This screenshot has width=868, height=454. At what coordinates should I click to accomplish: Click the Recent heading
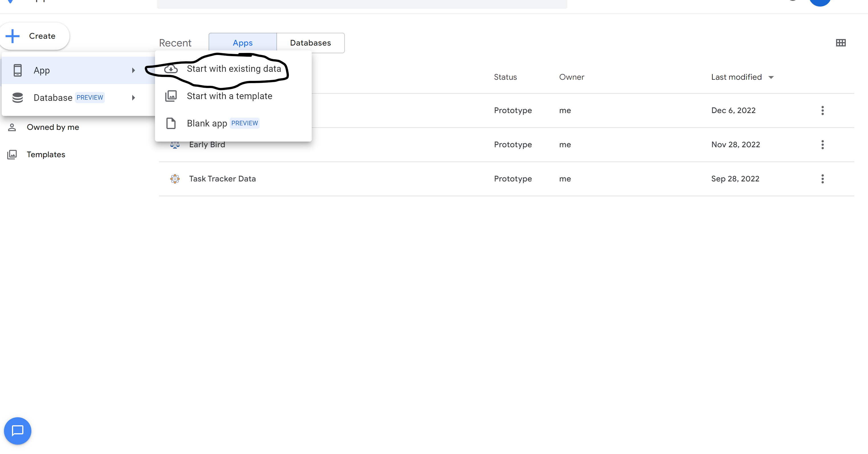pyautogui.click(x=175, y=43)
